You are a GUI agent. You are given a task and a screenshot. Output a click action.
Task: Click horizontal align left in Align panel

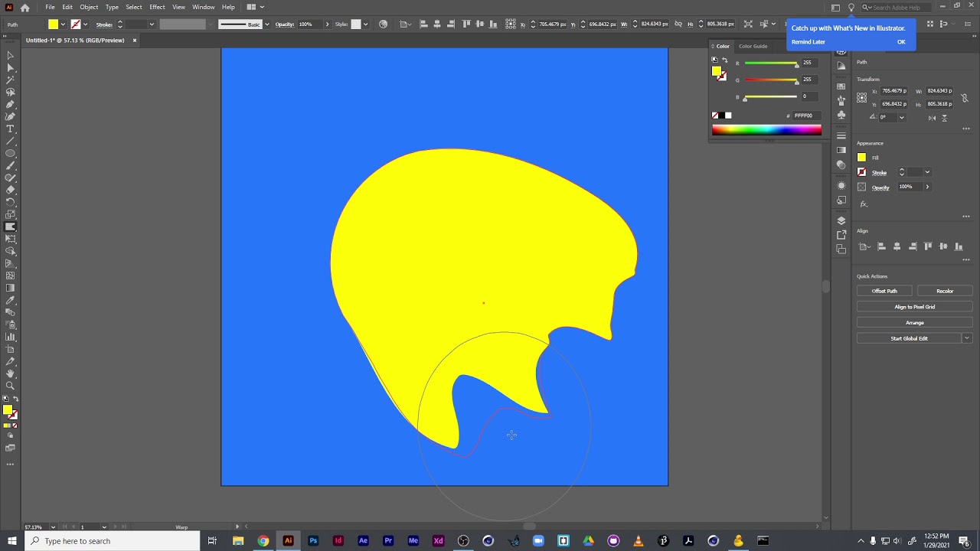pos(881,246)
